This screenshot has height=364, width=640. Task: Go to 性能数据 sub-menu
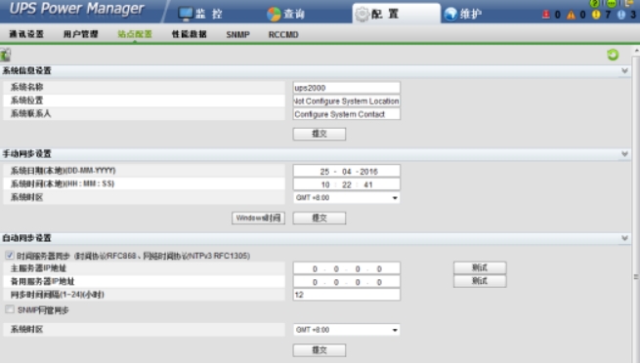click(189, 34)
